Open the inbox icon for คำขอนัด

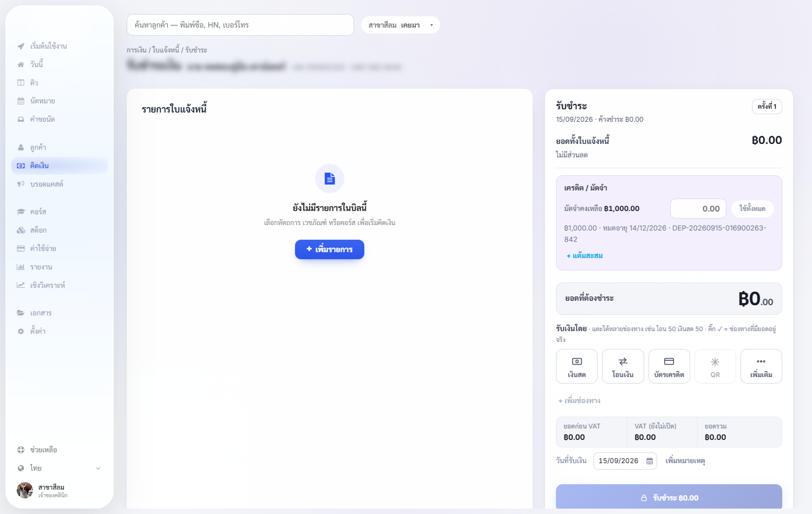tap(21, 120)
